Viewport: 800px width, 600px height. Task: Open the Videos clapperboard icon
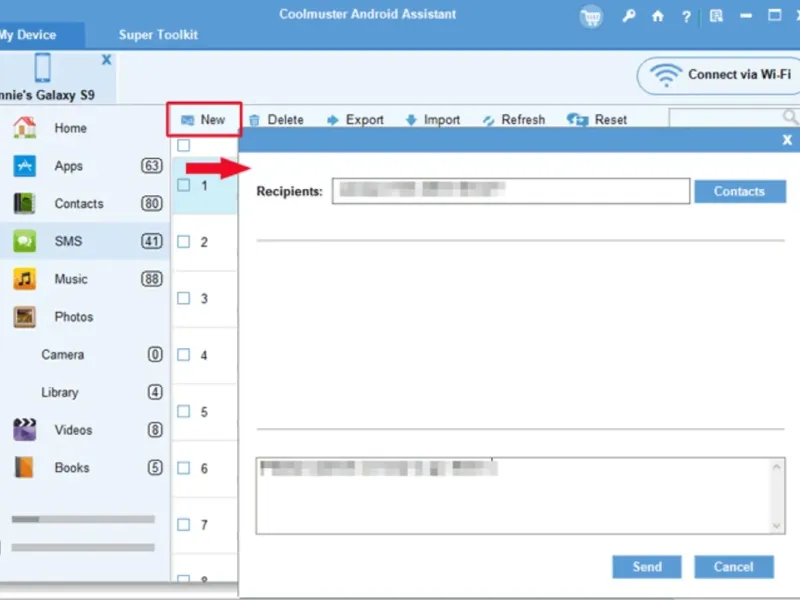pos(24,430)
